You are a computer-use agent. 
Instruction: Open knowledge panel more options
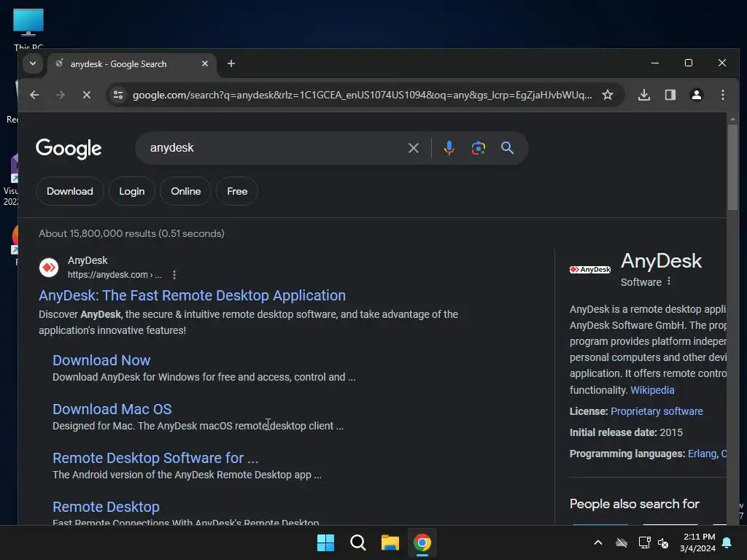click(x=669, y=281)
